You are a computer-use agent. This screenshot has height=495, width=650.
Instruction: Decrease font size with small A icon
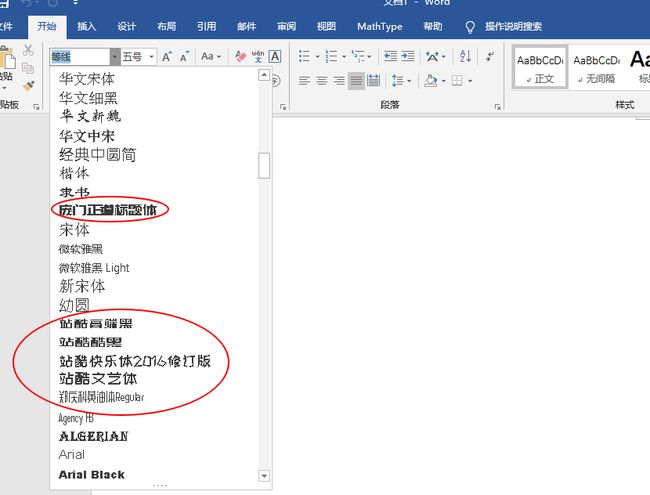tap(184, 56)
